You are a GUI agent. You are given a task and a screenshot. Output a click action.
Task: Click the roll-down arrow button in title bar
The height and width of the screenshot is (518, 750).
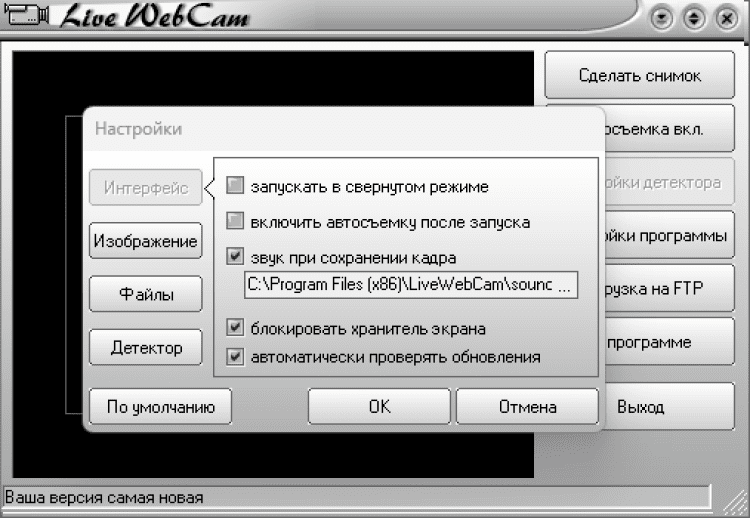(x=662, y=19)
